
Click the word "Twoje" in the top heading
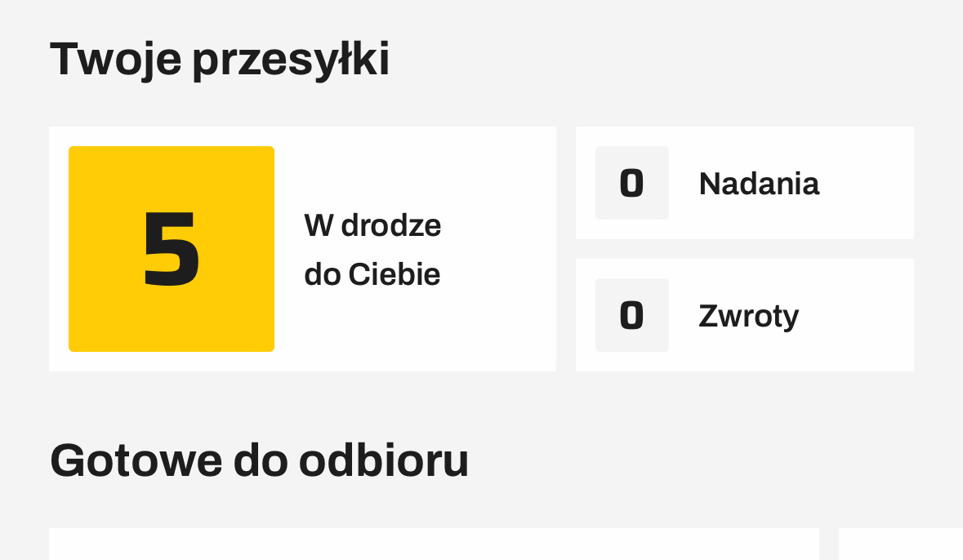tap(115, 59)
